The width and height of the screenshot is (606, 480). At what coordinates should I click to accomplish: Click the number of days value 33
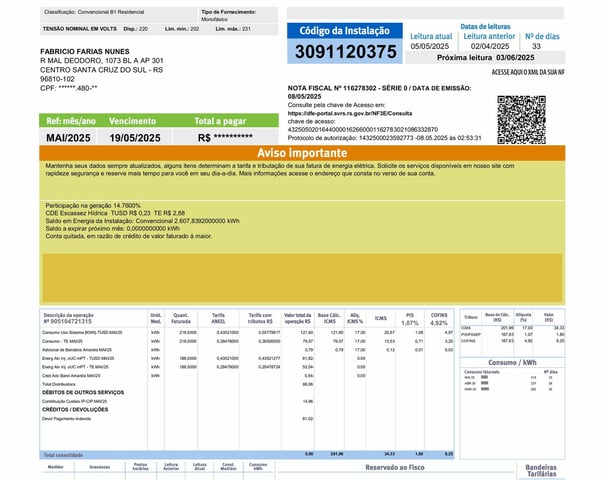pyautogui.click(x=536, y=46)
